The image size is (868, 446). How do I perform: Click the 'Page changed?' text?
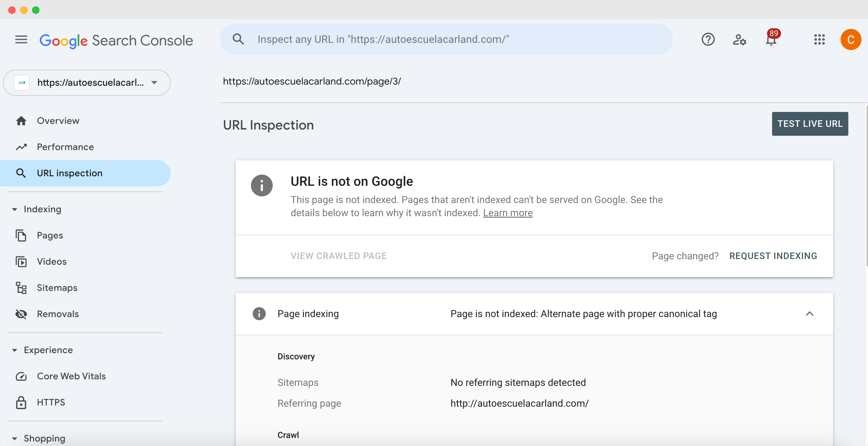[685, 256]
